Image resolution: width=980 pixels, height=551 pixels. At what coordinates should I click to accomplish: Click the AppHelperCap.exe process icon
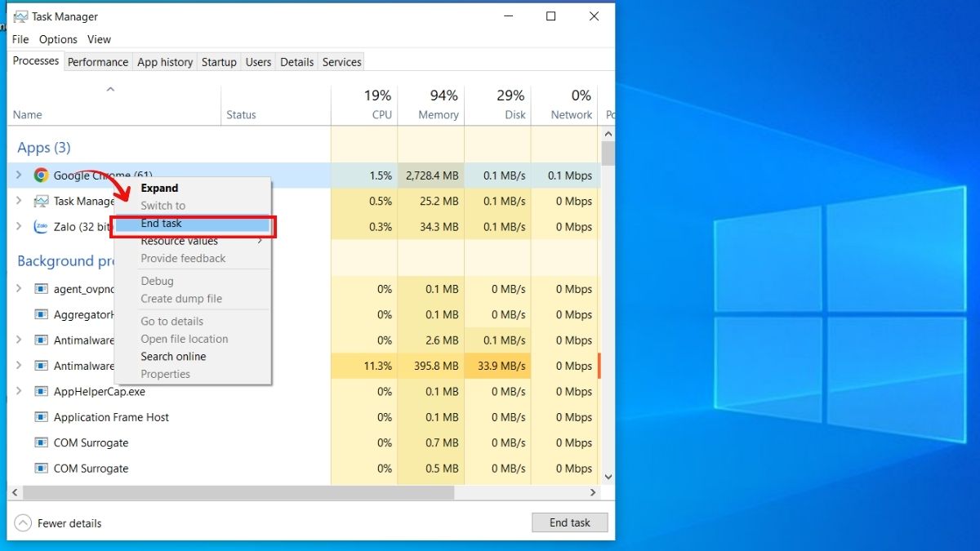pos(41,392)
